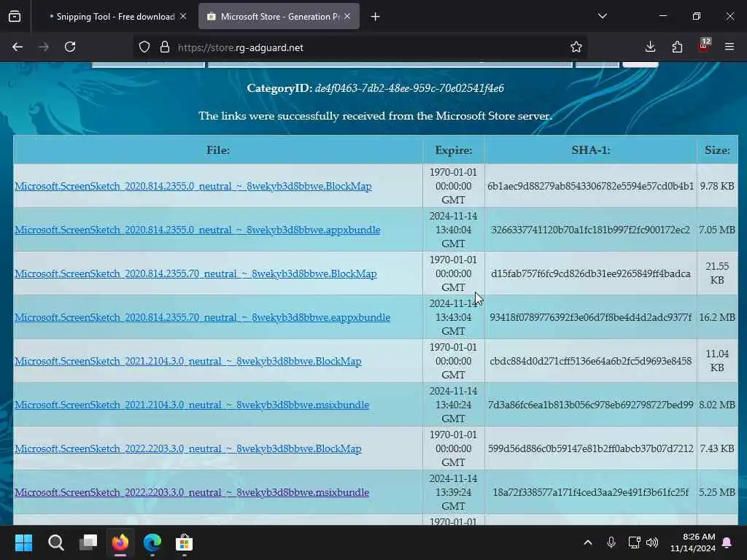Screen dimensions: 747x560
Task: Click the 16.2 MB size cell
Action: 717,318
